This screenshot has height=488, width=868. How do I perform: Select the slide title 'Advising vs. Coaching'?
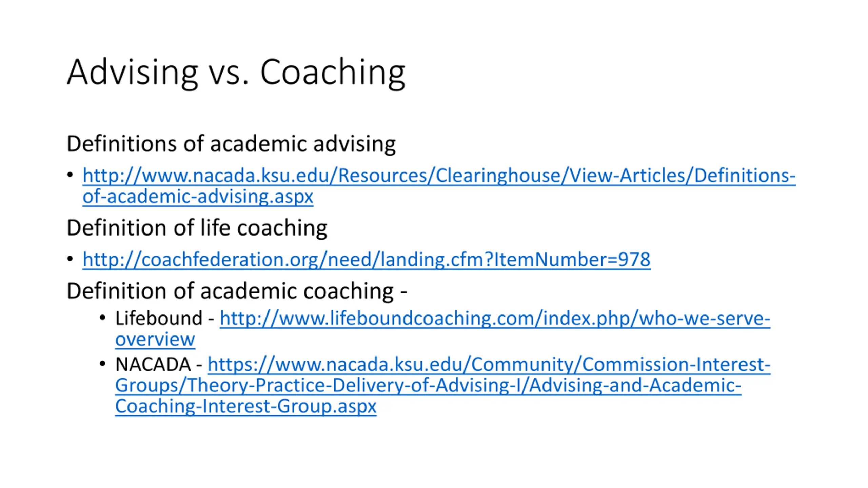click(x=236, y=73)
